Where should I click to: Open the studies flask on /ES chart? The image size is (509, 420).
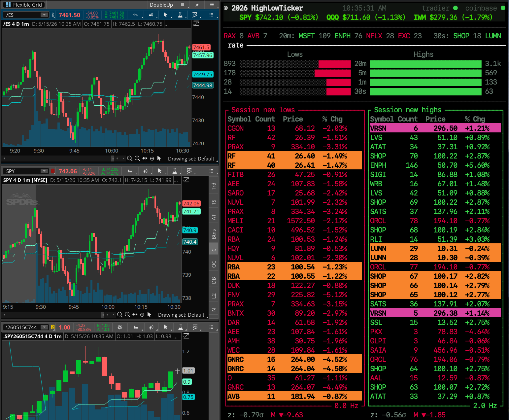click(180, 15)
